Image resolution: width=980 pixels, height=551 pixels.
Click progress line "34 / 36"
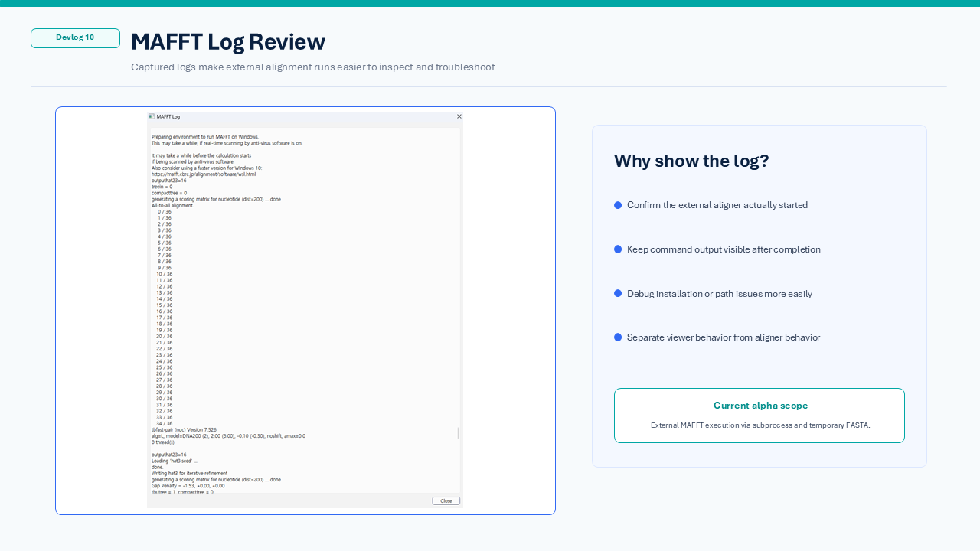pos(164,423)
